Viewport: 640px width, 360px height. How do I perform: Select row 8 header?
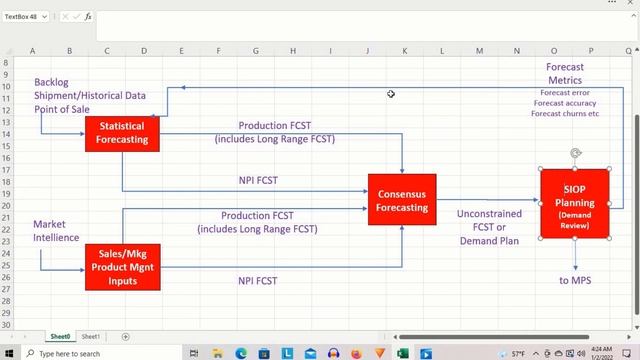pos(6,63)
